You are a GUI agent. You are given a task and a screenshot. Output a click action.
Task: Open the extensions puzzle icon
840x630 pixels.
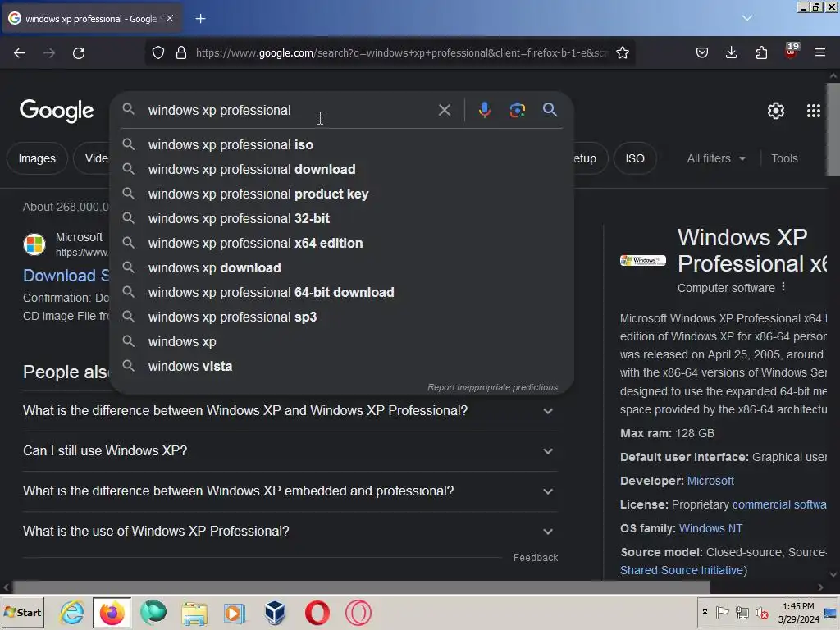tap(761, 53)
